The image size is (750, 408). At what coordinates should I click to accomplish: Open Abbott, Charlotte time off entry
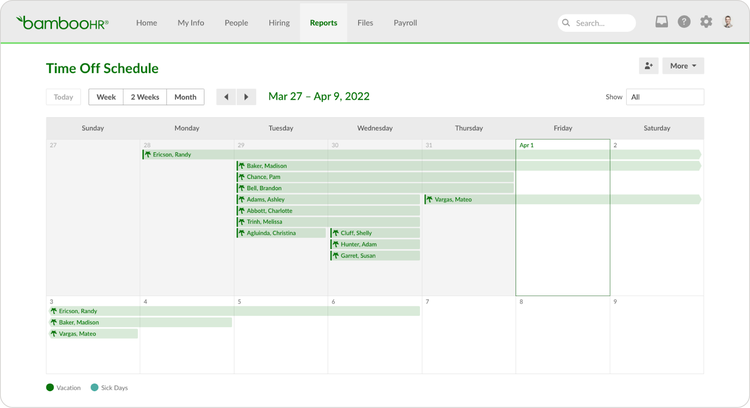pos(328,210)
